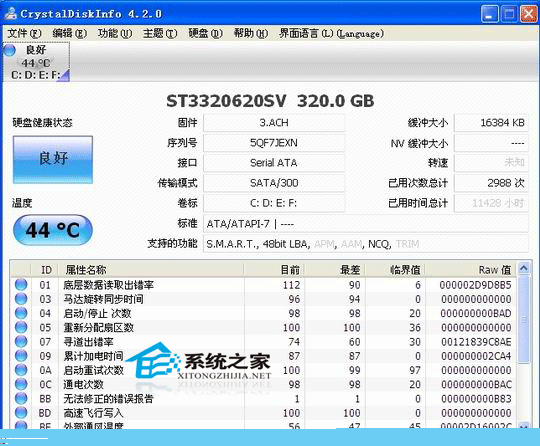This screenshot has width=540, height=446.
Task: Open the 文件(F) menu
Action: [24, 33]
